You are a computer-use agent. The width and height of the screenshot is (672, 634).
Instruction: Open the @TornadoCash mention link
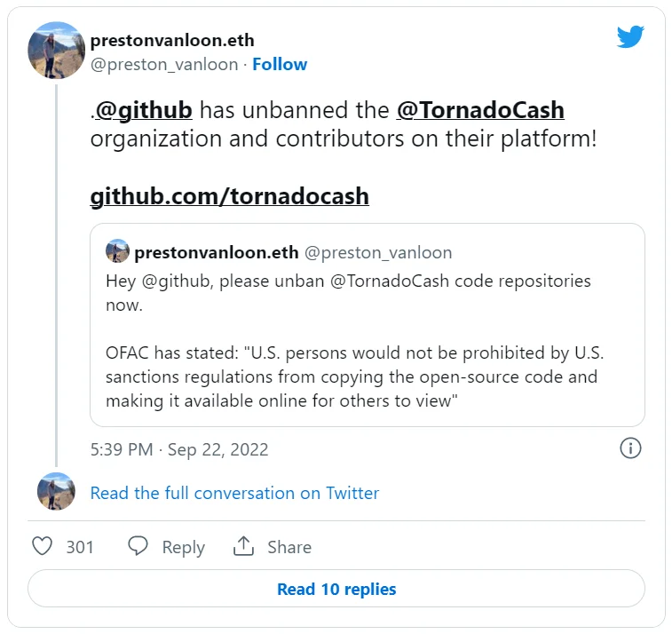pyautogui.click(x=480, y=110)
